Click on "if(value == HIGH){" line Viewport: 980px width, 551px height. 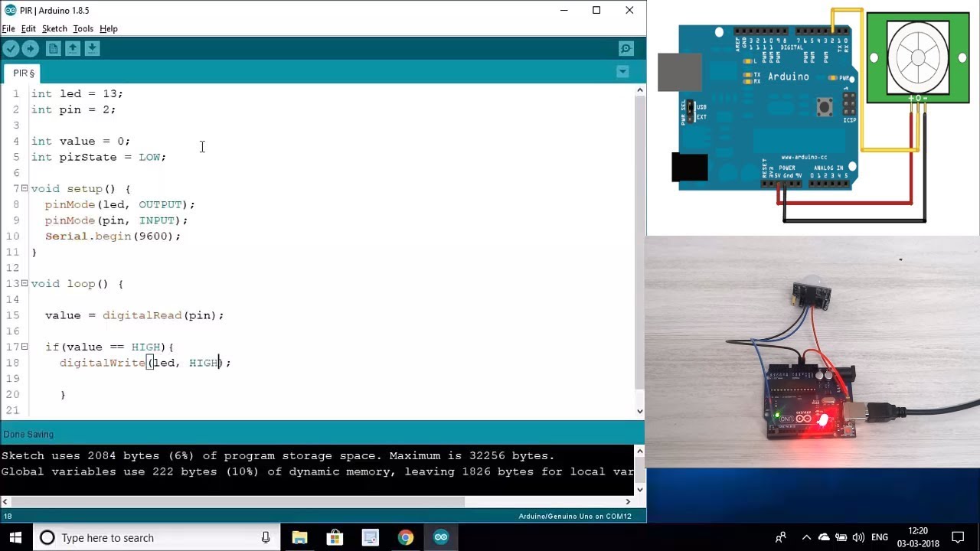[109, 347]
